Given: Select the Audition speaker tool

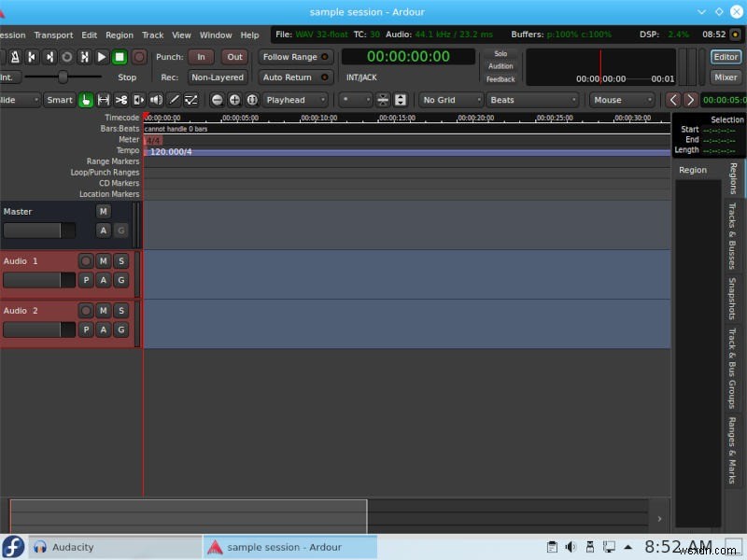Looking at the screenshot, I should tap(156, 100).
